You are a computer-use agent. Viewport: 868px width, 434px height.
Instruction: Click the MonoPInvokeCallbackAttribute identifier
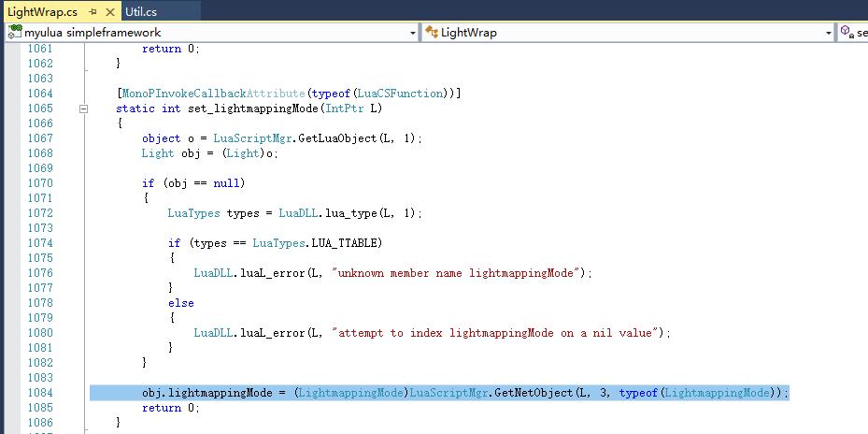[213, 94]
